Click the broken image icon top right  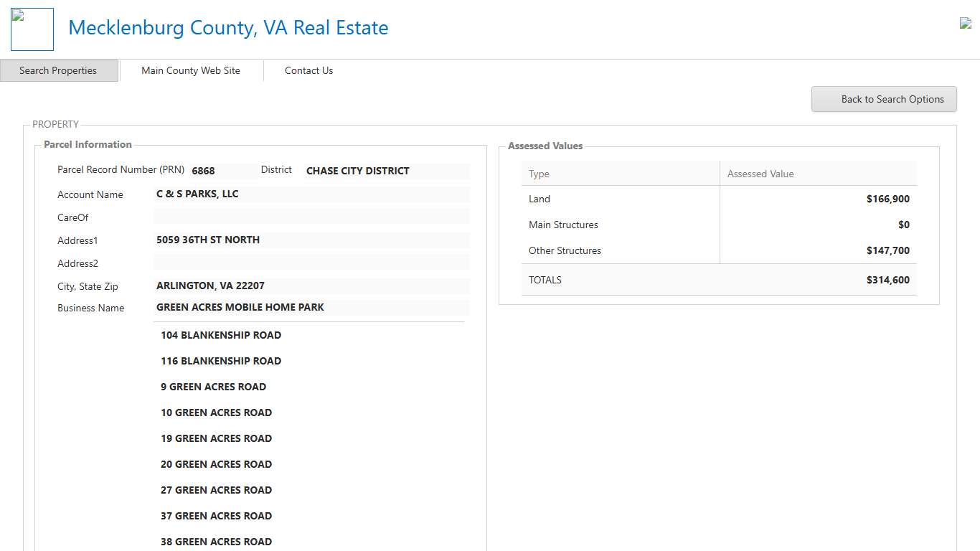(x=965, y=23)
